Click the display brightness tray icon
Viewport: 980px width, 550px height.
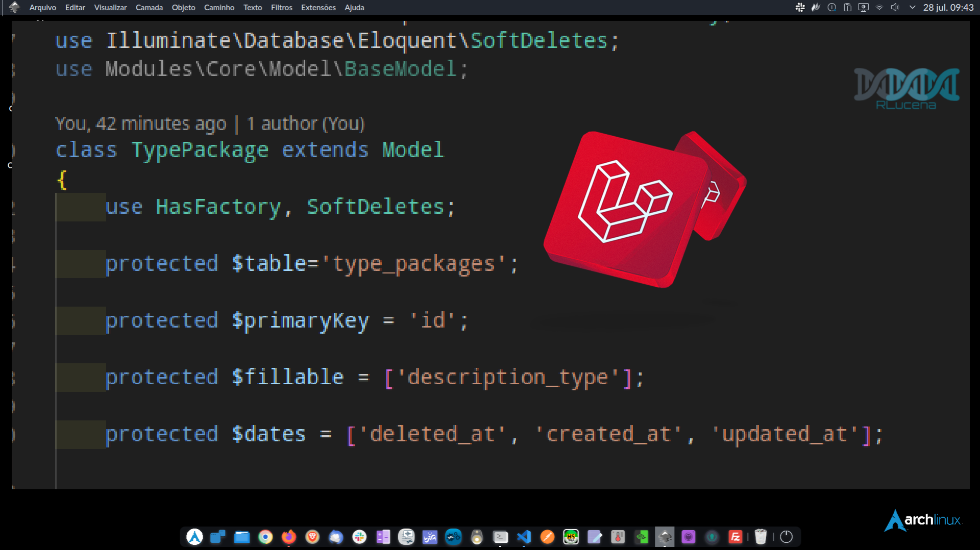863,7
